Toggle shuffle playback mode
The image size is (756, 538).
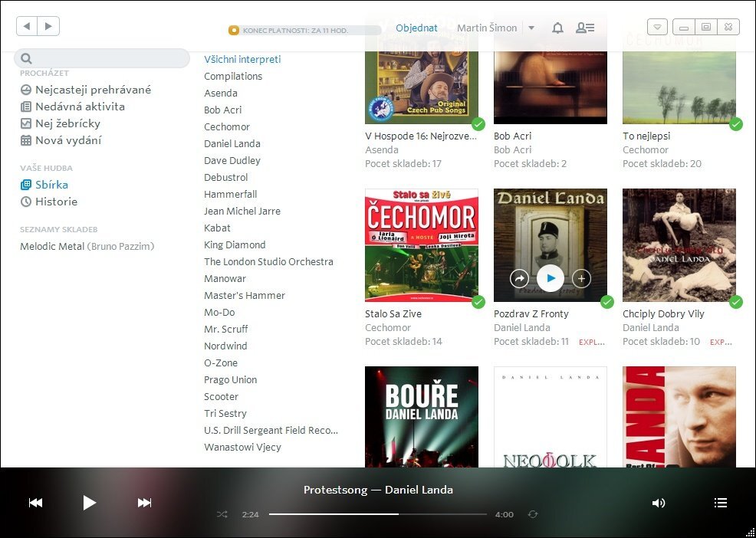[x=222, y=515]
